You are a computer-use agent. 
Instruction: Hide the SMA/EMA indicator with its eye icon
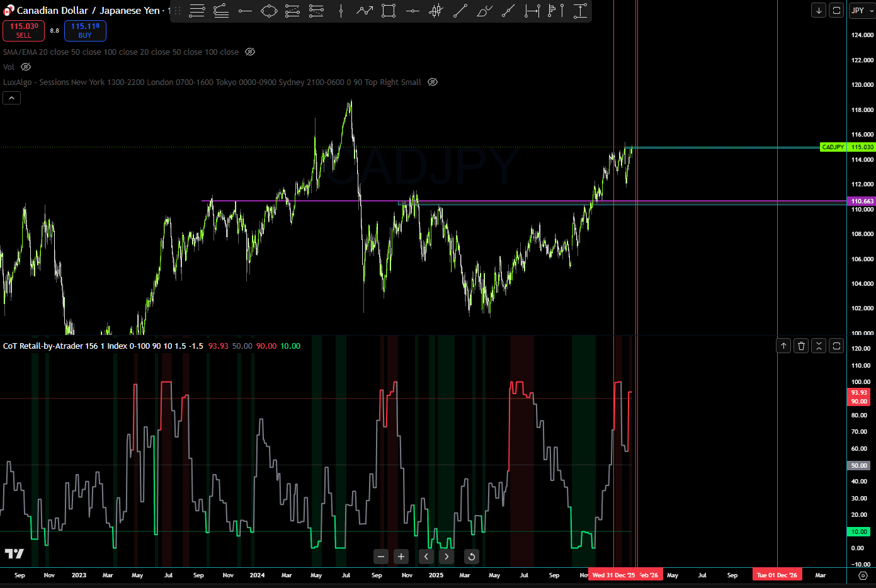click(249, 52)
